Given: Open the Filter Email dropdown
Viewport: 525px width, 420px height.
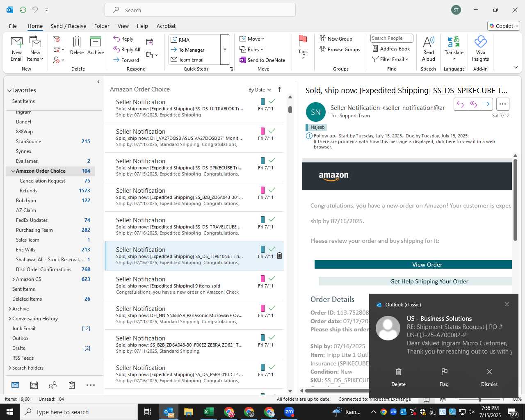Looking at the screenshot, I should (390, 59).
